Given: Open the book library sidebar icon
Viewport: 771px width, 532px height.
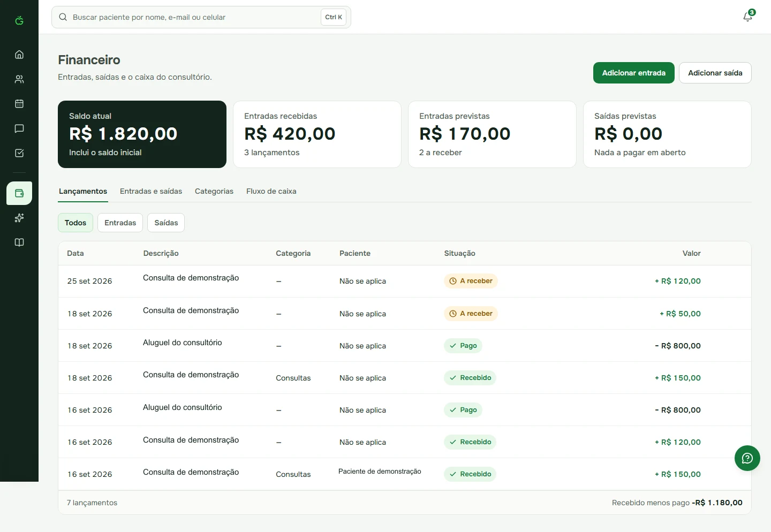Looking at the screenshot, I should point(19,242).
